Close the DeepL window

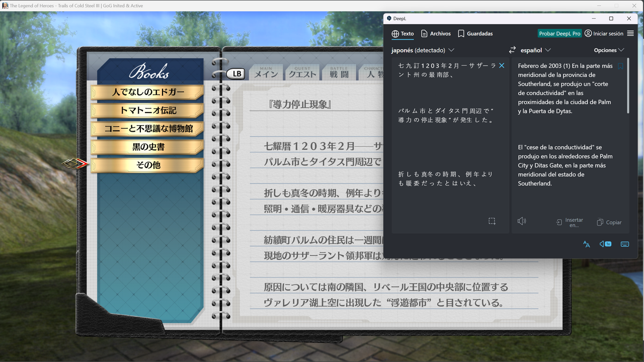629,19
